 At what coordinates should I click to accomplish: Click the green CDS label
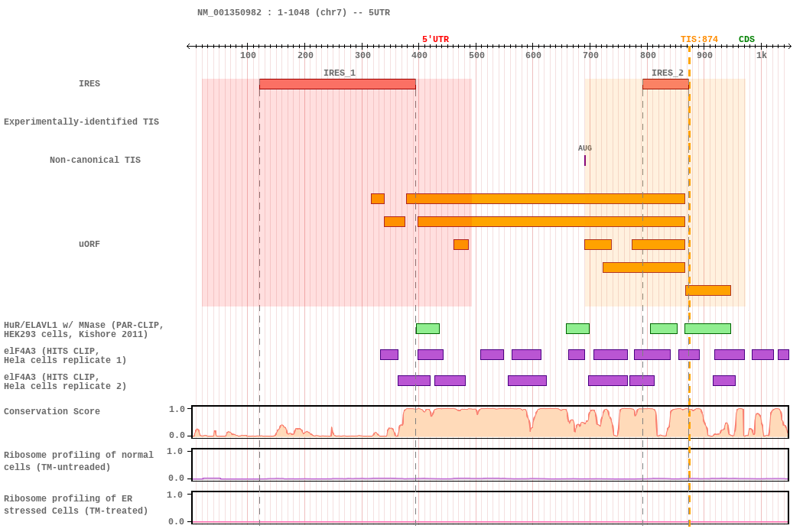click(746, 40)
